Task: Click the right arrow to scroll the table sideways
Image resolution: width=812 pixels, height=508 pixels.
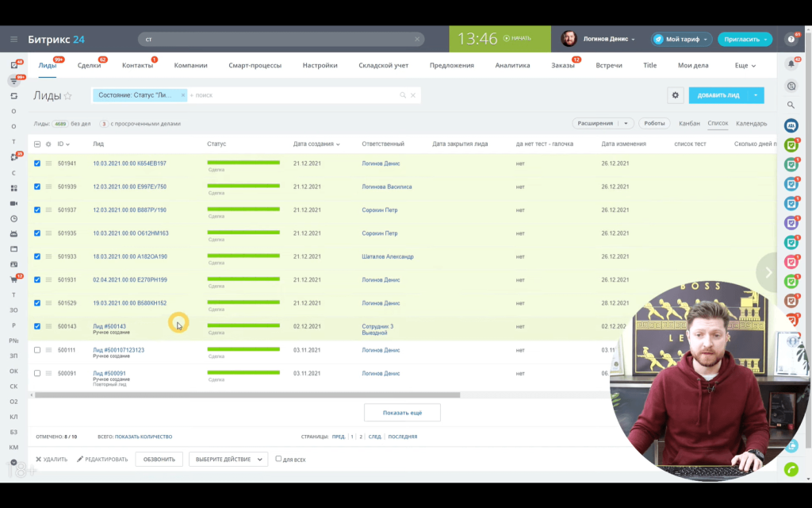Action: click(768, 272)
